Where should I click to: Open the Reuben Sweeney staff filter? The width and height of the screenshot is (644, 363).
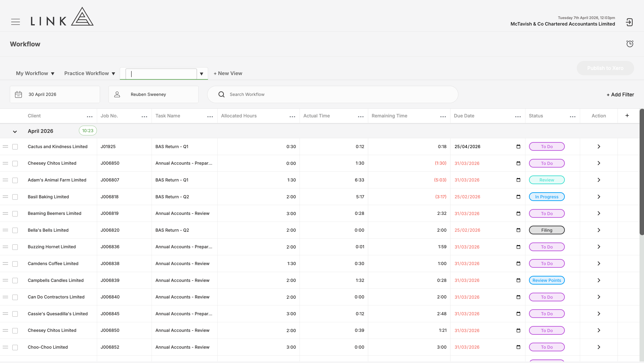154,94
